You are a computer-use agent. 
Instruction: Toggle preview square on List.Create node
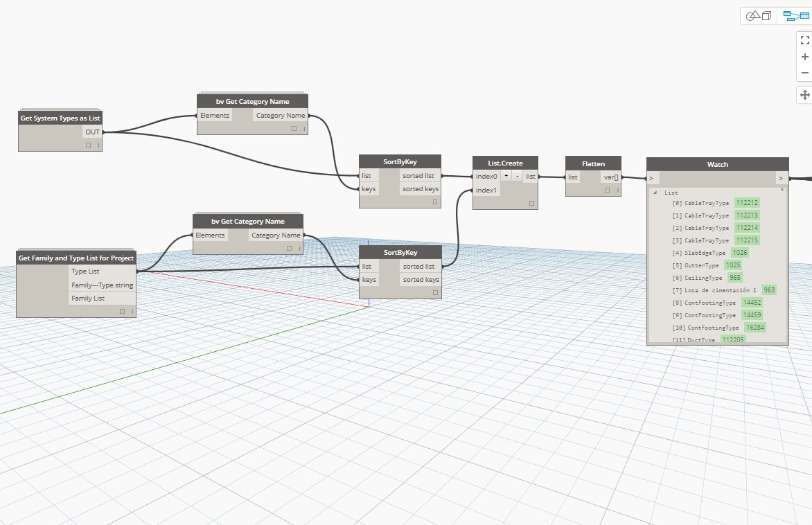tap(531, 204)
